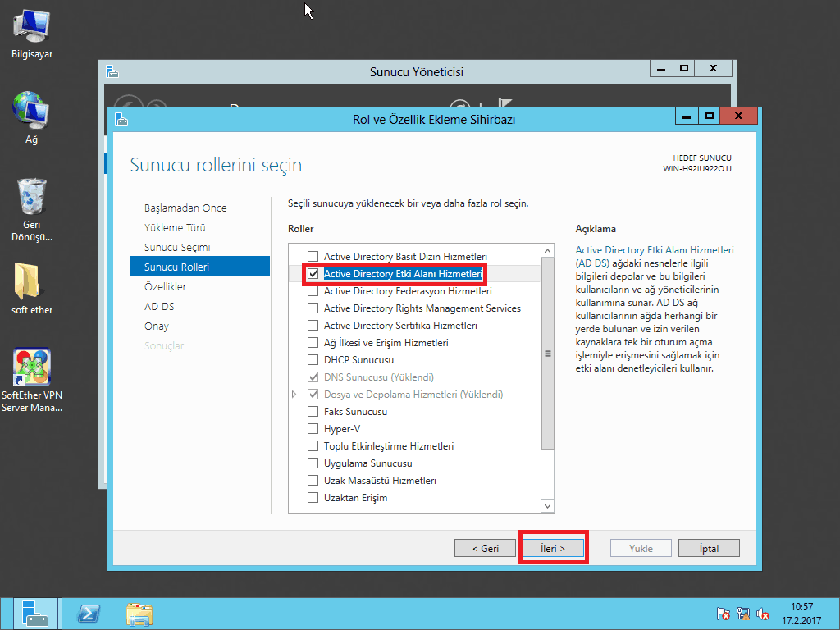Image resolution: width=840 pixels, height=630 pixels.
Task: Switch to the Sunucu Seçimi step
Action: (177, 247)
